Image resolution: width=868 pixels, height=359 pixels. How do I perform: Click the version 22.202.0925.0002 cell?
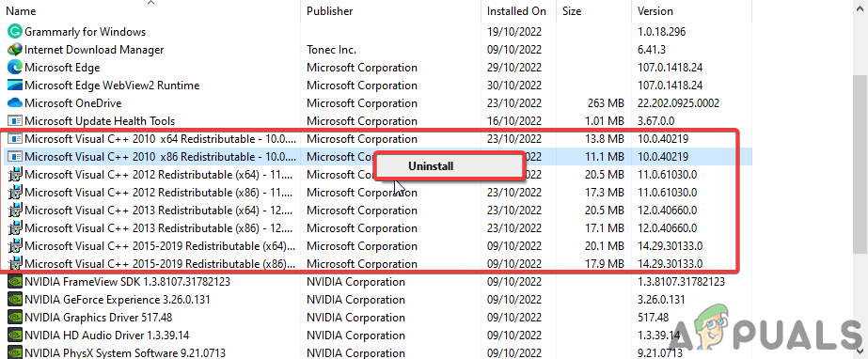tap(678, 102)
